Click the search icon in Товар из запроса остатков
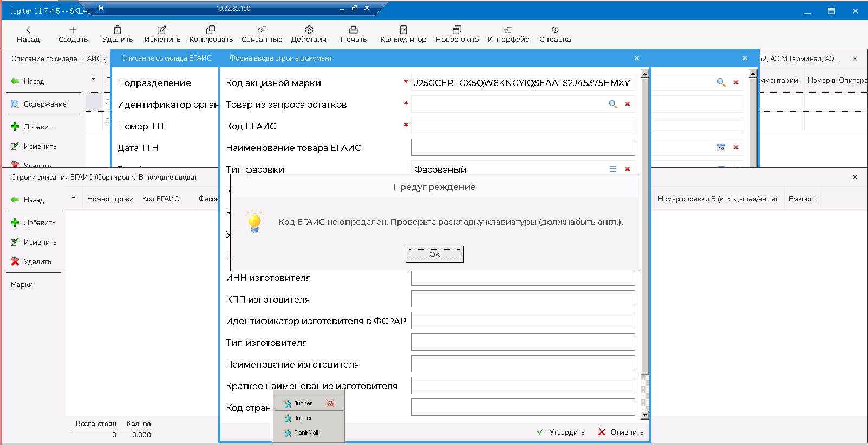 pos(613,104)
